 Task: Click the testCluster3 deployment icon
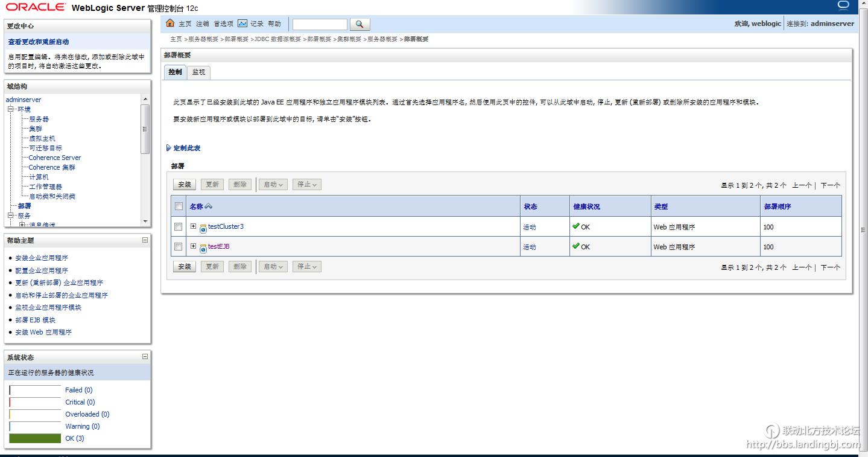[x=203, y=228]
